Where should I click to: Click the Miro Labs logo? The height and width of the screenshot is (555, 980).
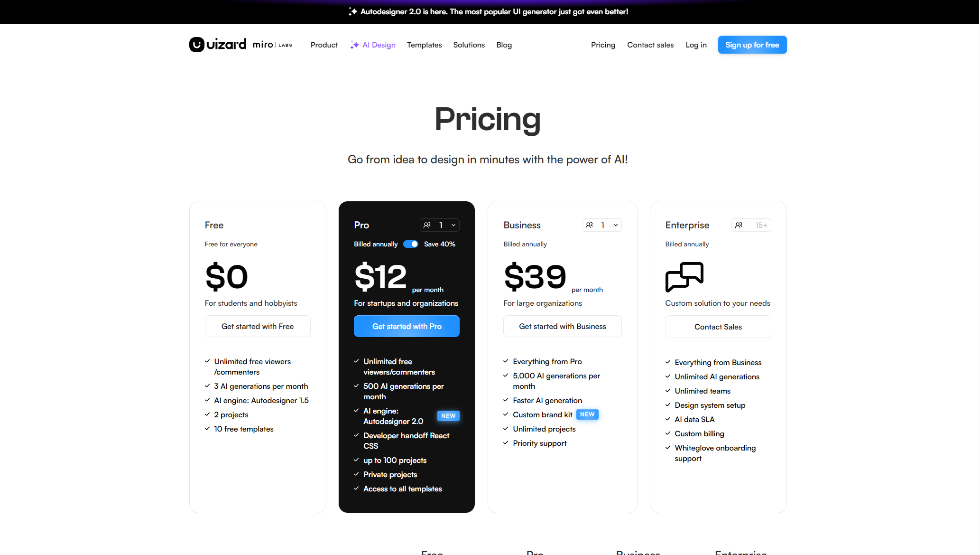click(272, 45)
